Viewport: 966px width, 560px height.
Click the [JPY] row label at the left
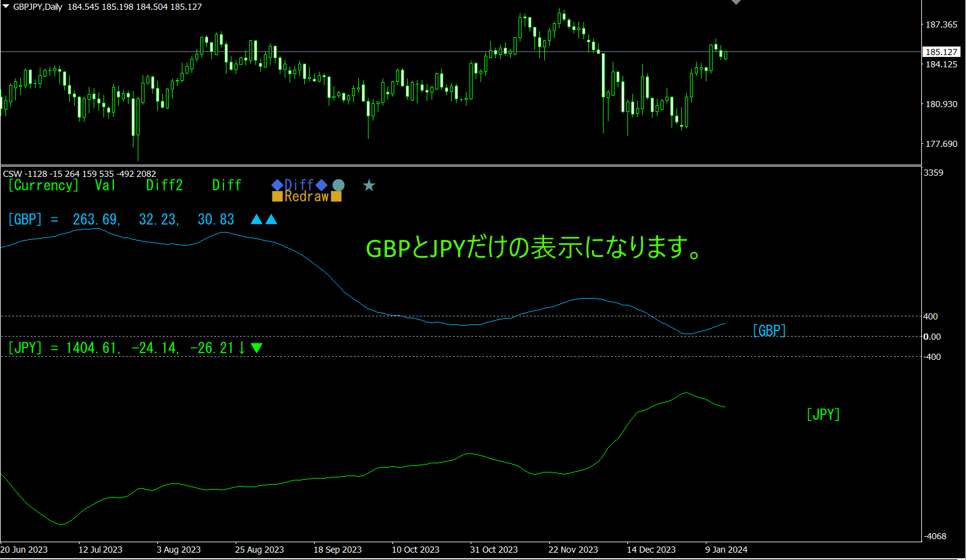(25, 348)
